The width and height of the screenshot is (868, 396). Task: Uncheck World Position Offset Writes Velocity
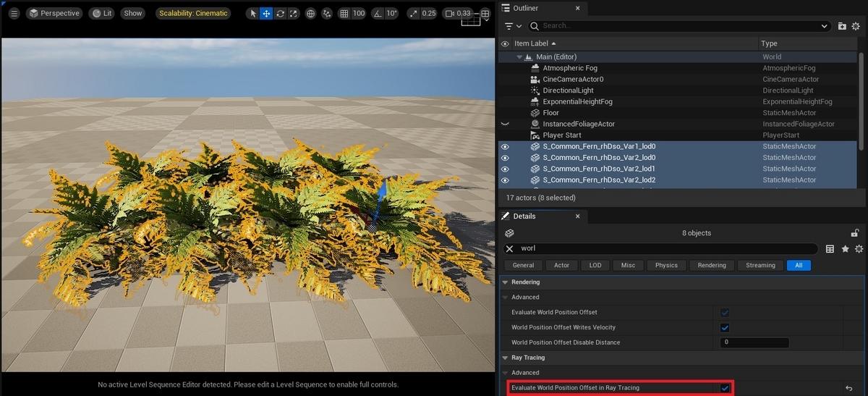tap(725, 327)
